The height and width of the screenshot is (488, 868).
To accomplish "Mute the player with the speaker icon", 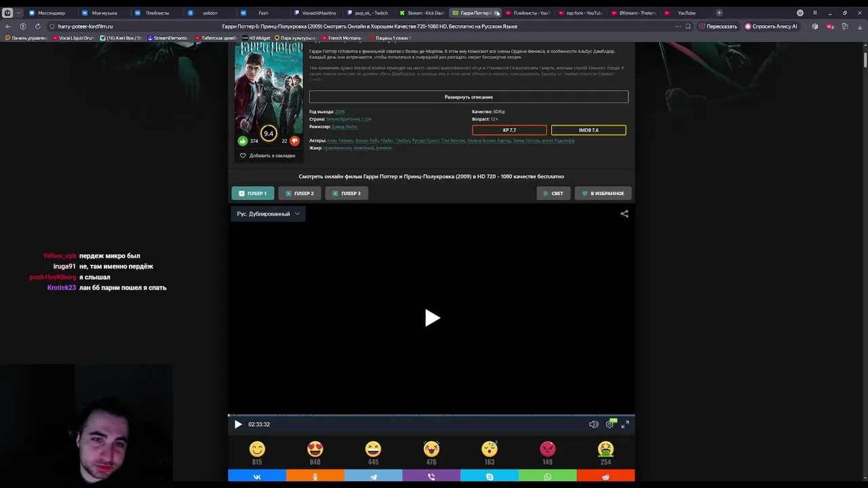I will (x=593, y=424).
